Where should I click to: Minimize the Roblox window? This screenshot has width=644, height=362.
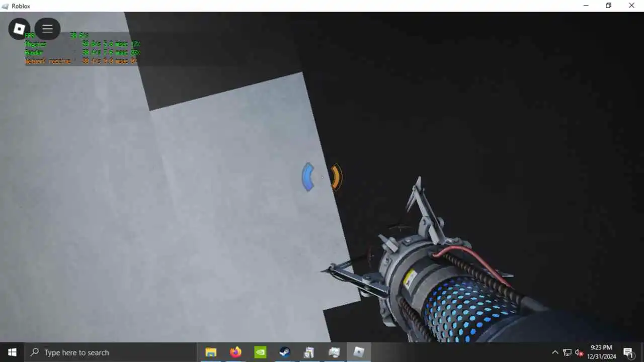[x=586, y=6]
